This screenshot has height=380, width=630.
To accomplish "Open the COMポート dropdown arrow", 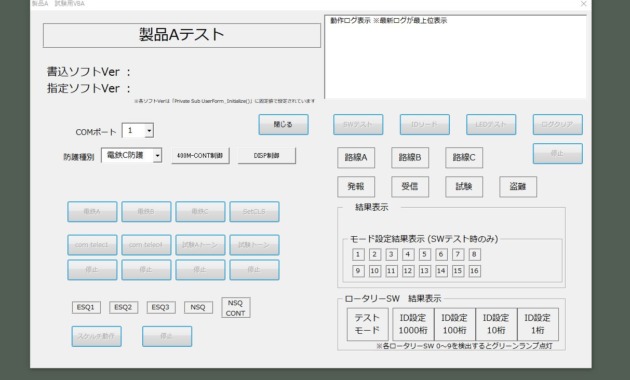I will click(149, 131).
